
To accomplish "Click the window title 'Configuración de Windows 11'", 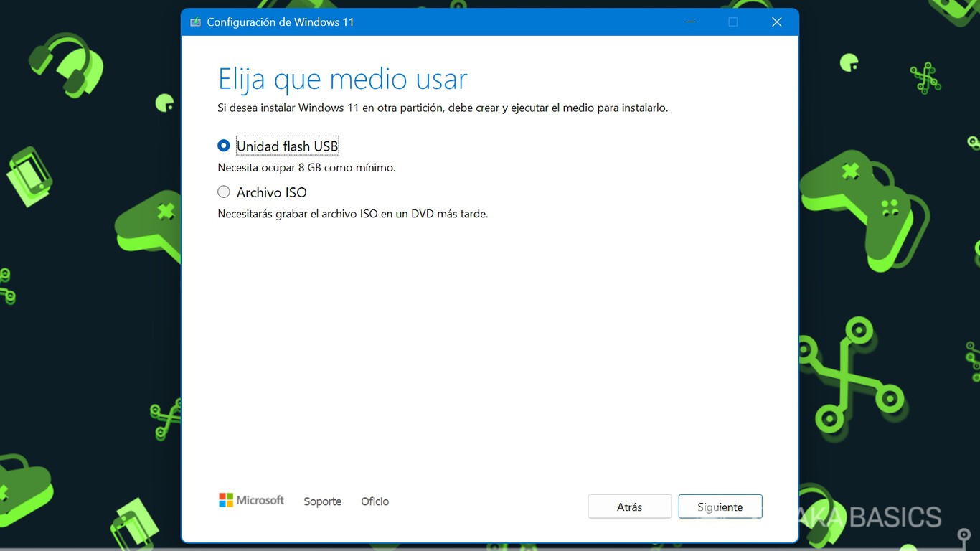I will 281,22.
